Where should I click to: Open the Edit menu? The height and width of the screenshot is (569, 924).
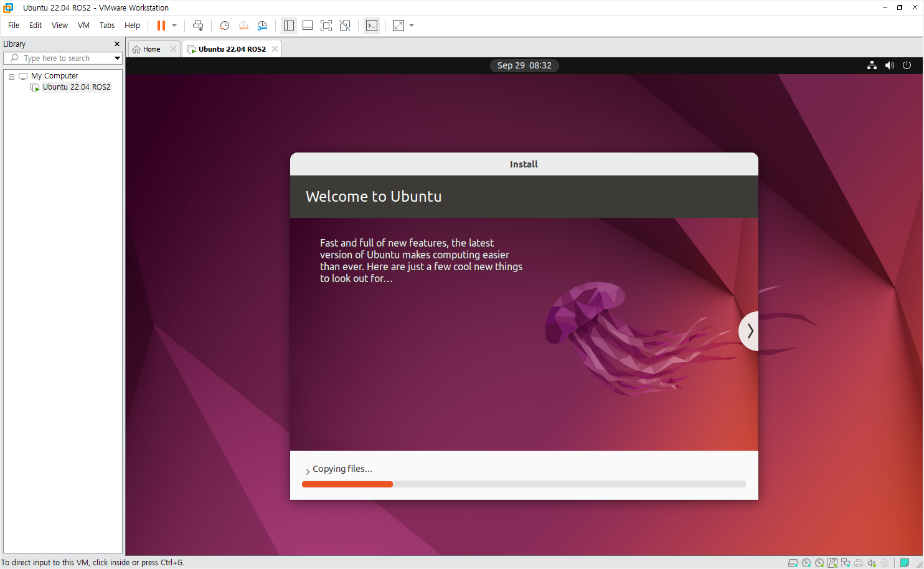pos(35,26)
